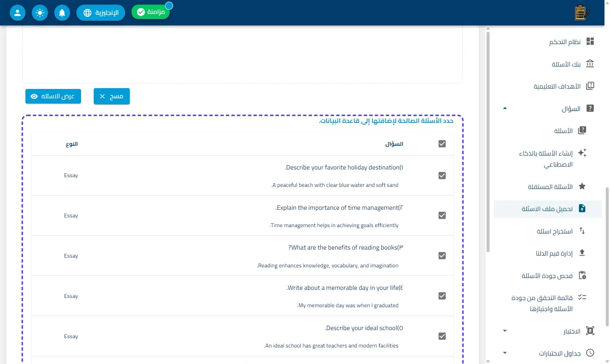This screenshot has width=610, height=364.
Task: Open نظام التحكم dashboard menu item
Action: 565,42
